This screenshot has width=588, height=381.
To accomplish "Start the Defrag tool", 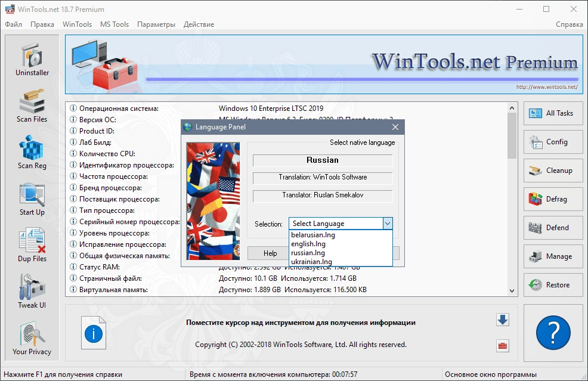I will 553,199.
